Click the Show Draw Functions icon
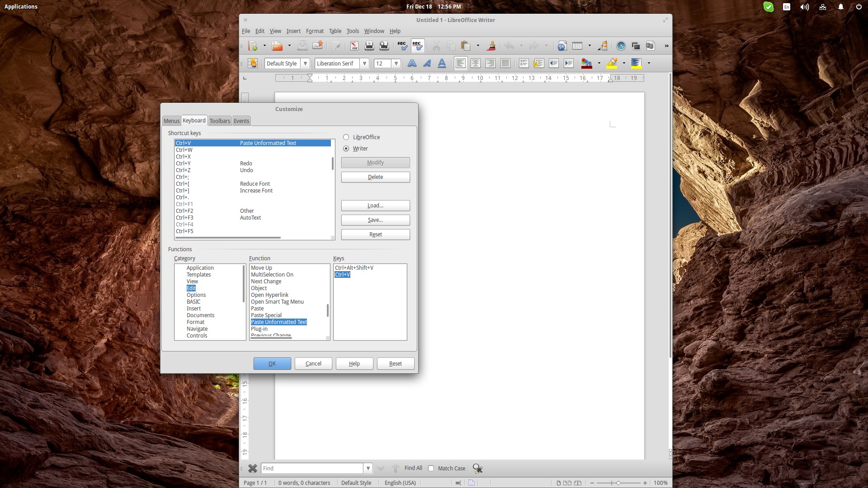This screenshot has width=868, height=488. 603,46
